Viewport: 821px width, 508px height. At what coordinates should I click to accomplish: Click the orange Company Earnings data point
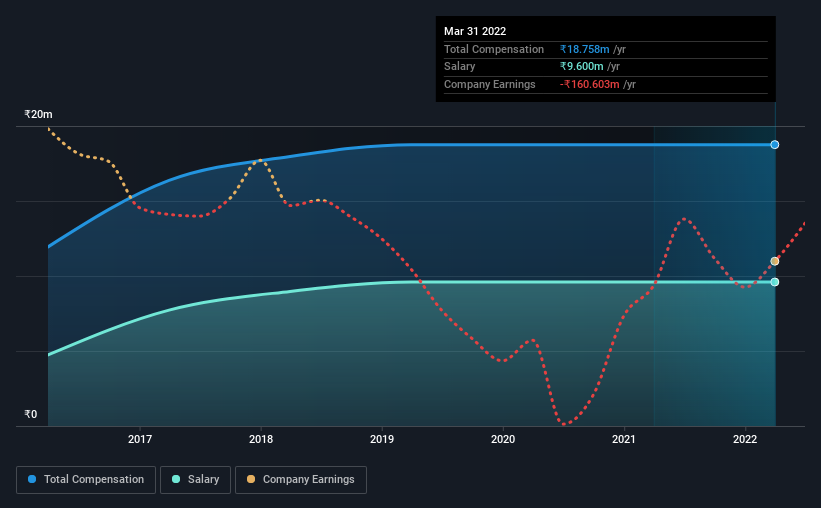pyautogui.click(x=774, y=261)
